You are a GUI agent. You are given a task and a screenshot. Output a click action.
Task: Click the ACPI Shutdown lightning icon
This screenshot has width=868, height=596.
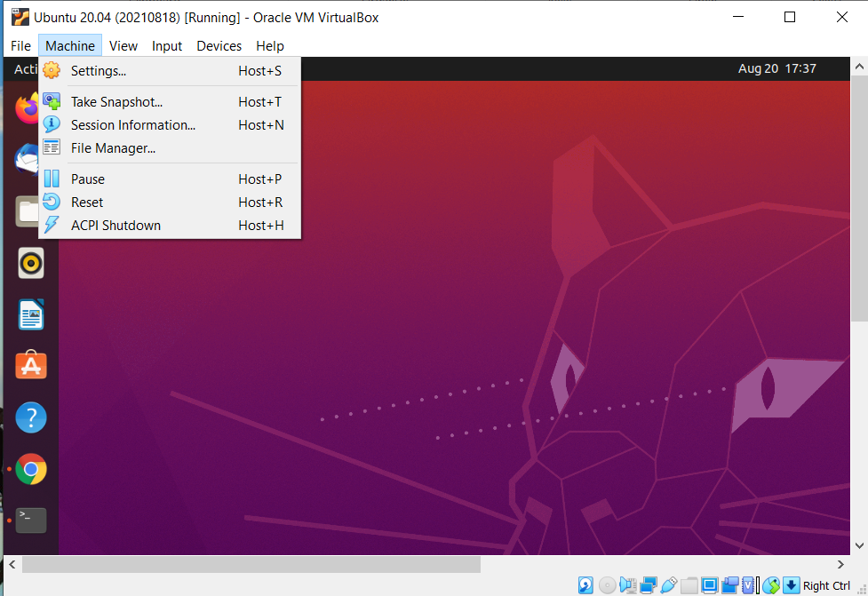(52, 225)
